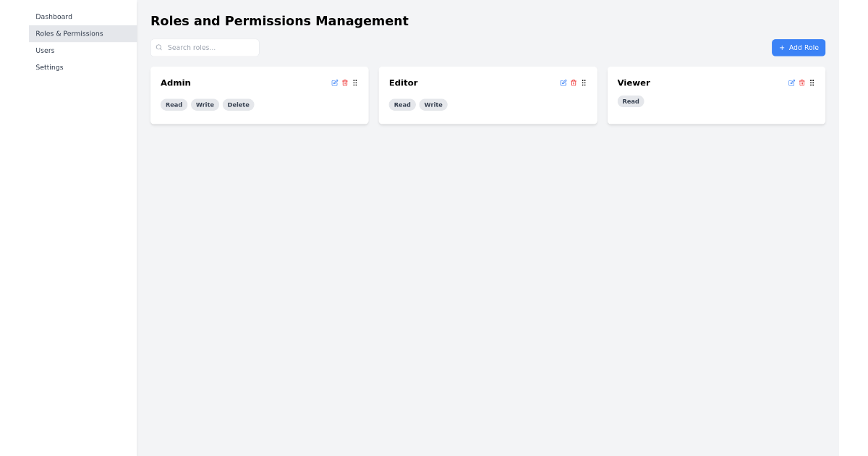Toggle the Write permission badge on Editor
The width and height of the screenshot is (868, 456).
[433, 104]
